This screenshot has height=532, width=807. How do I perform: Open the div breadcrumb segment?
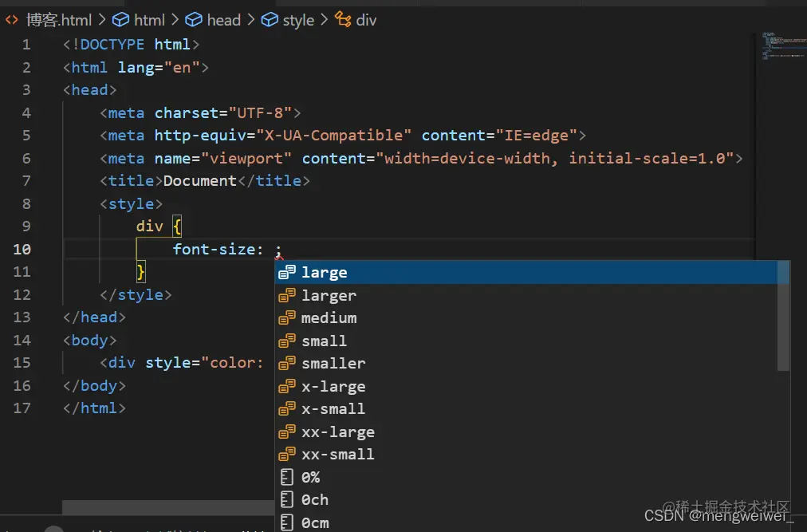tap(367, 20)
